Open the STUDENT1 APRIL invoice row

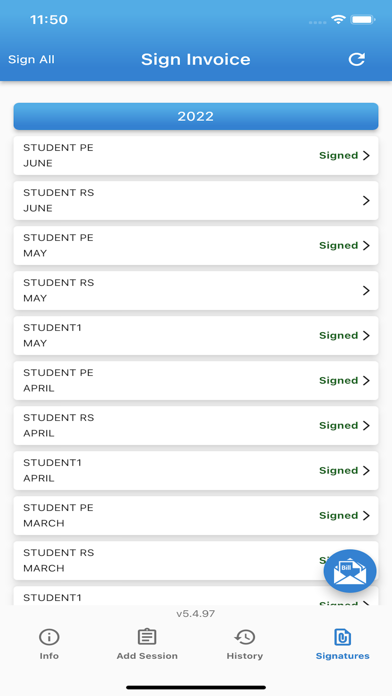pyautogui.click(x=196, y=471)
